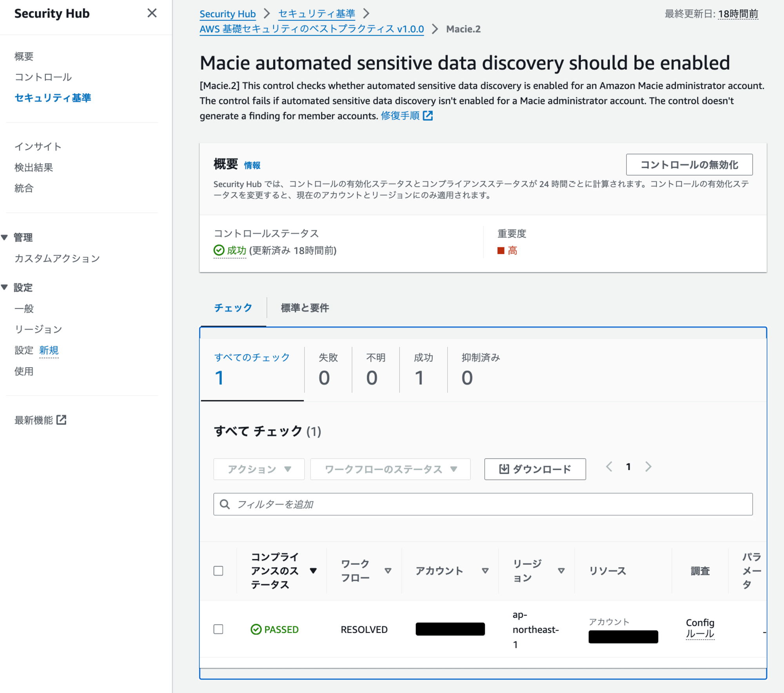Collapse the 管理 navigation section
The height and width of the screenshot is (693, 784).
coord(5,237)
